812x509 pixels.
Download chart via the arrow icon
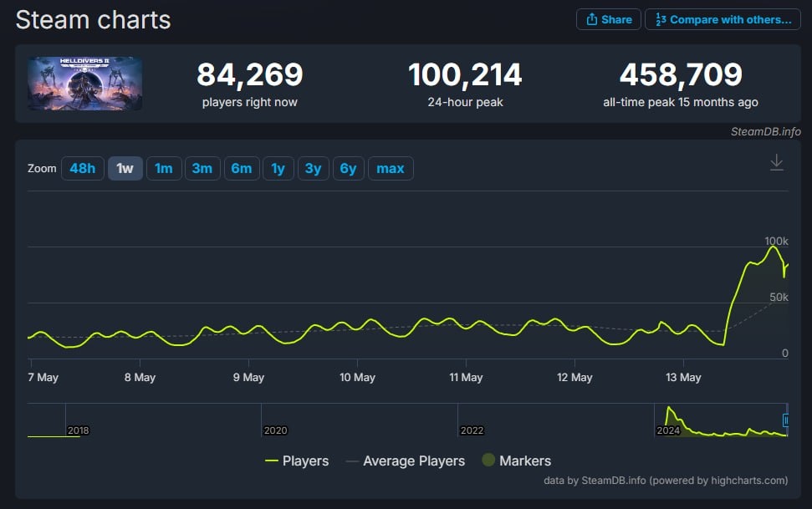click(776, 163)
